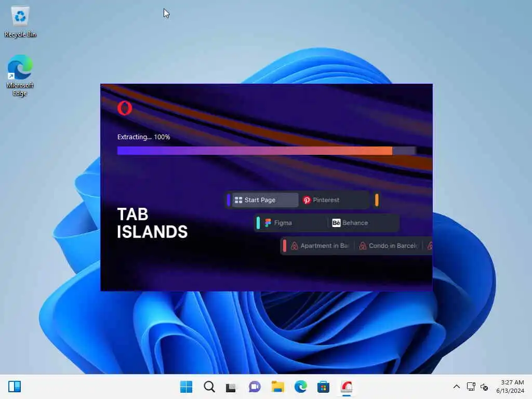Click the Opera installer taskbar icon

pos(347,387)
